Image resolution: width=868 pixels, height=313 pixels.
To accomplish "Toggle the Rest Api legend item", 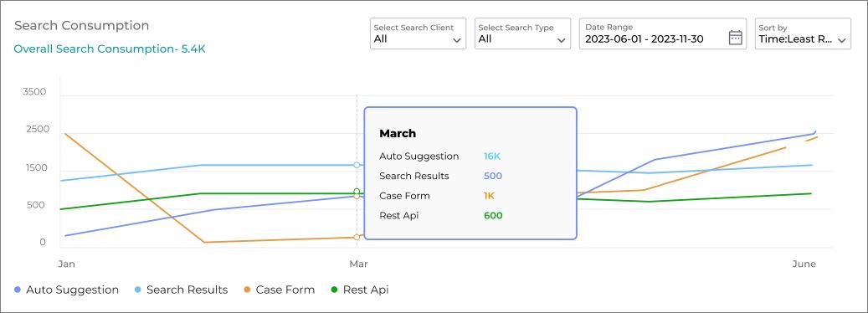I will pos(360,290).
